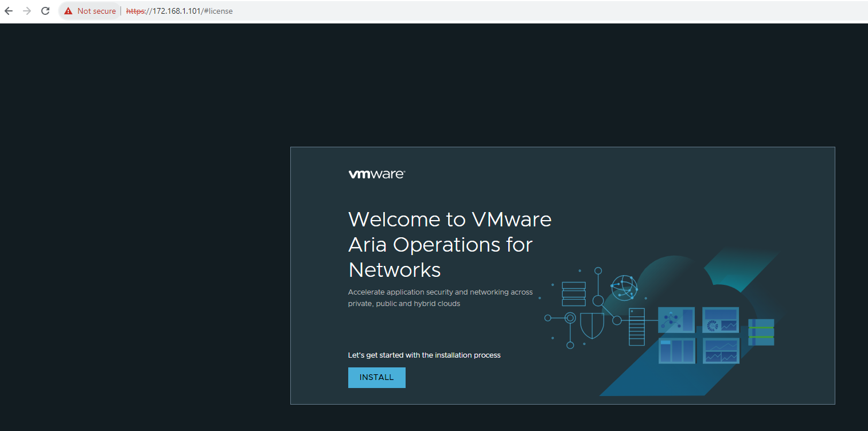868x431 pixels.
Task: Click the vmware logo
Action: pyautogui.click(x=376, y=174)
